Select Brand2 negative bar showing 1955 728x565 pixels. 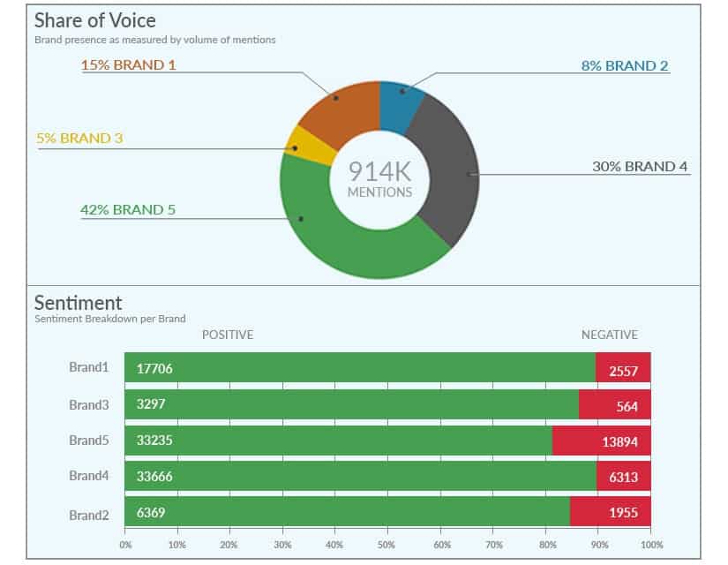point(611,512)
